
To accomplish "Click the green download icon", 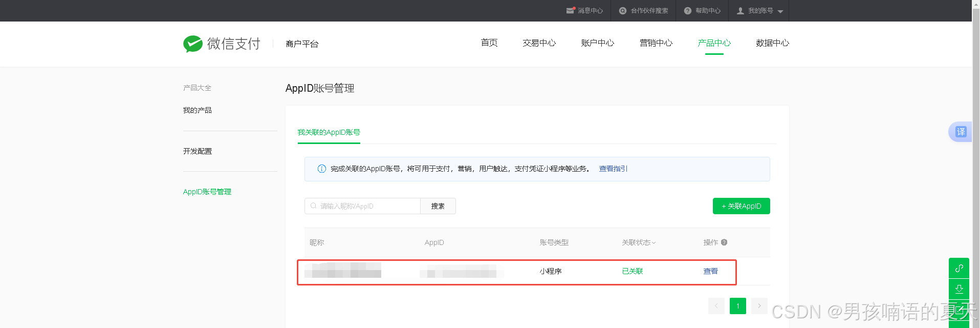I will click(959, 289).
